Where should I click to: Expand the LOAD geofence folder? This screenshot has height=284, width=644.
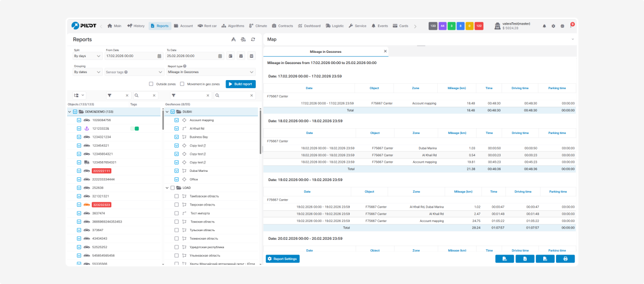[167, 187]
